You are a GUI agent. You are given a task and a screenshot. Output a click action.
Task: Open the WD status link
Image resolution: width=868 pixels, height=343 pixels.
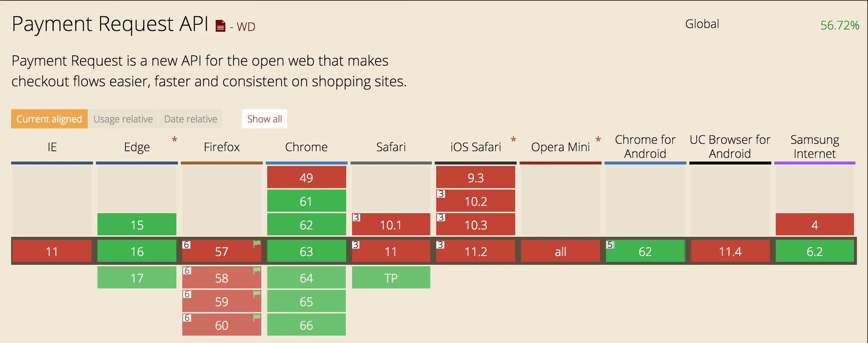(242, 27)
